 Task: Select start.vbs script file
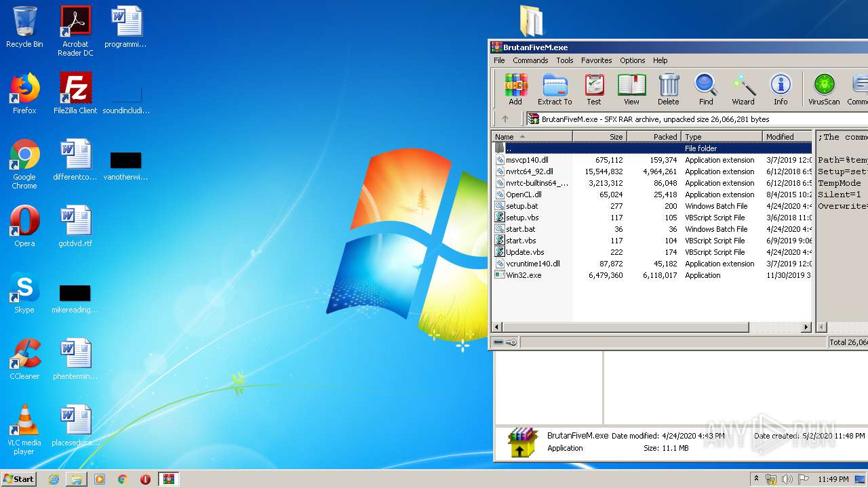(652, 241)
